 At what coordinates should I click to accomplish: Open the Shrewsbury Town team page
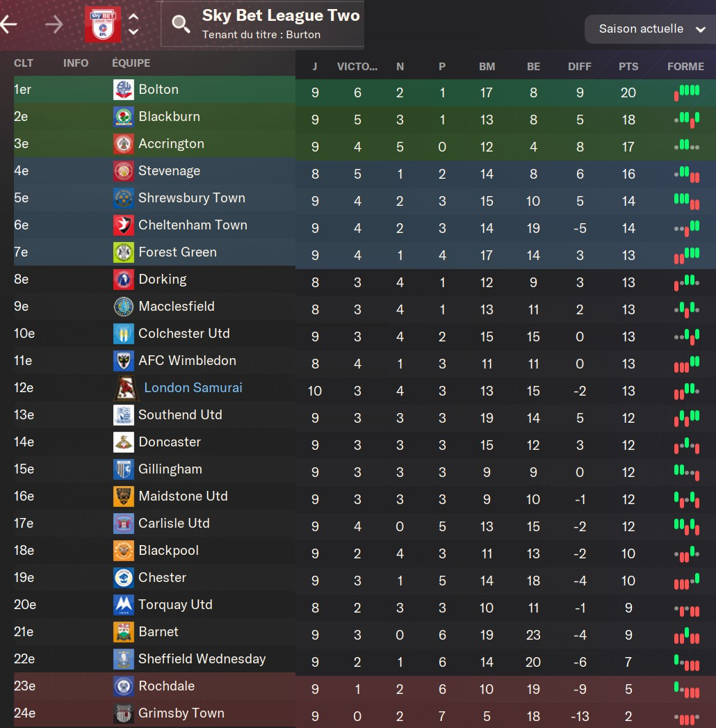(191, 198)
